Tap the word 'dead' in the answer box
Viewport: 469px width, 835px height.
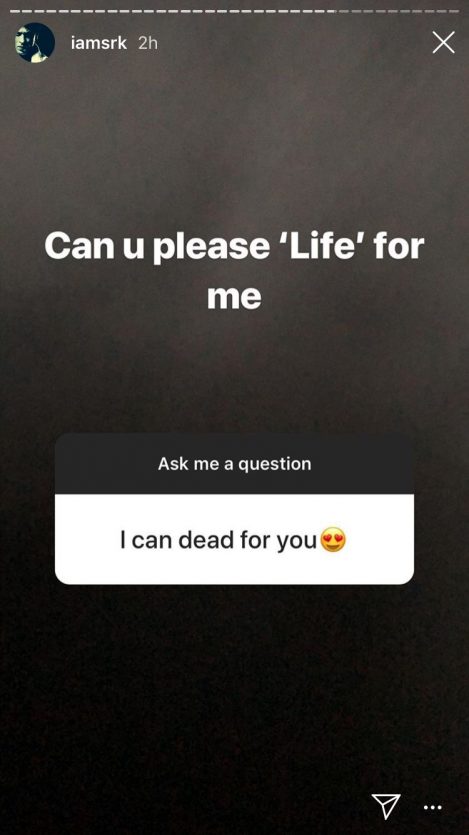tap(207, 540)
